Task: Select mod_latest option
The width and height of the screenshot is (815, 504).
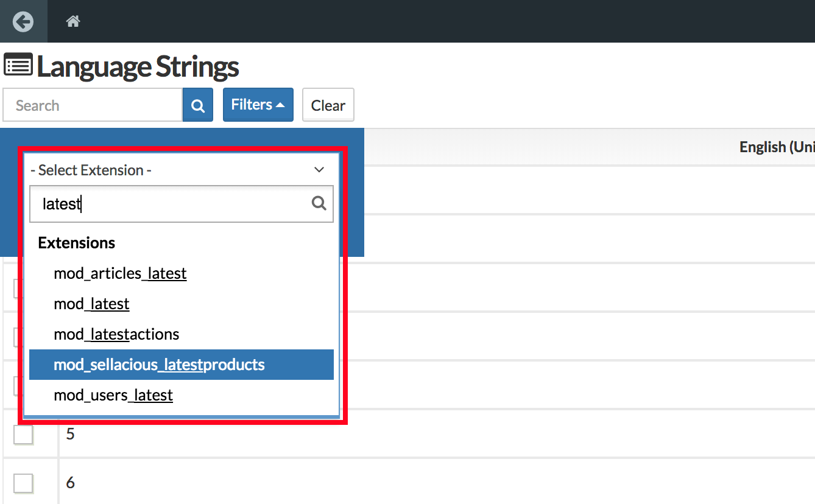Action: [x=182, y=304]
